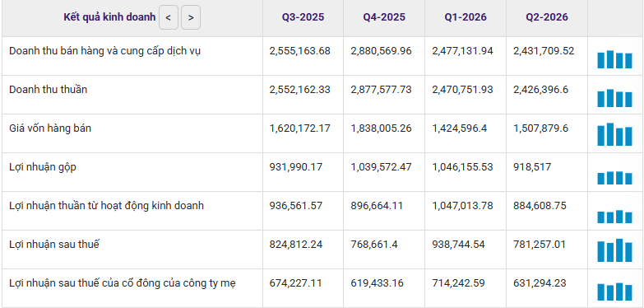Click the Giá vốn hàng bán row label
Screen dimensions: 644x308
click(x=50, y=128)
